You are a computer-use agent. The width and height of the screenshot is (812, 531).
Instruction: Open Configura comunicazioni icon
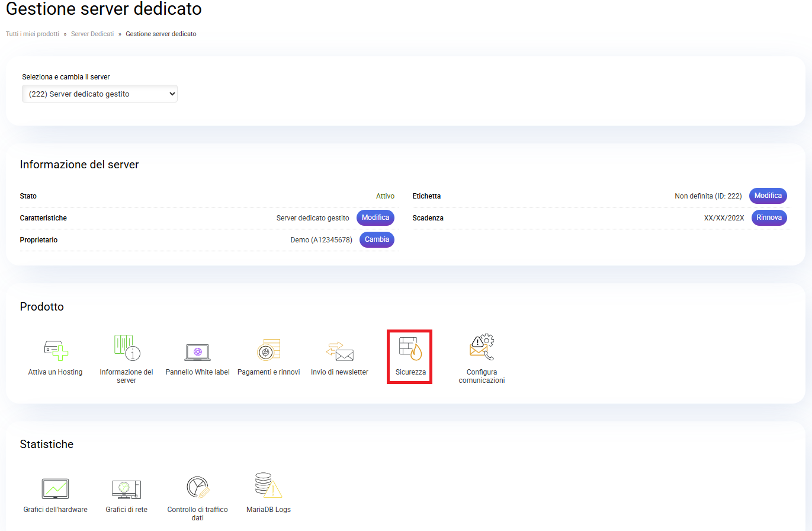[x=482, y=348]
